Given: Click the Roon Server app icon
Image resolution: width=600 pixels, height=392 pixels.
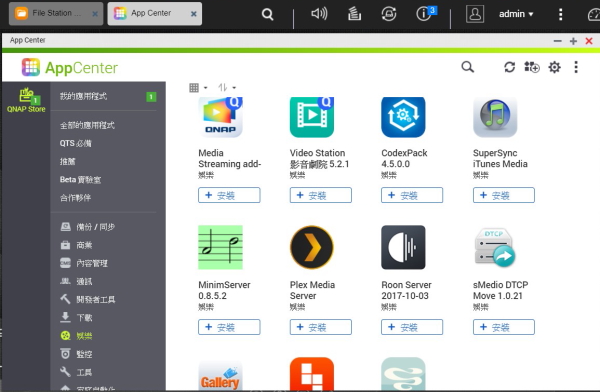Looking at the screenshot, I should [x=403, y=247].
